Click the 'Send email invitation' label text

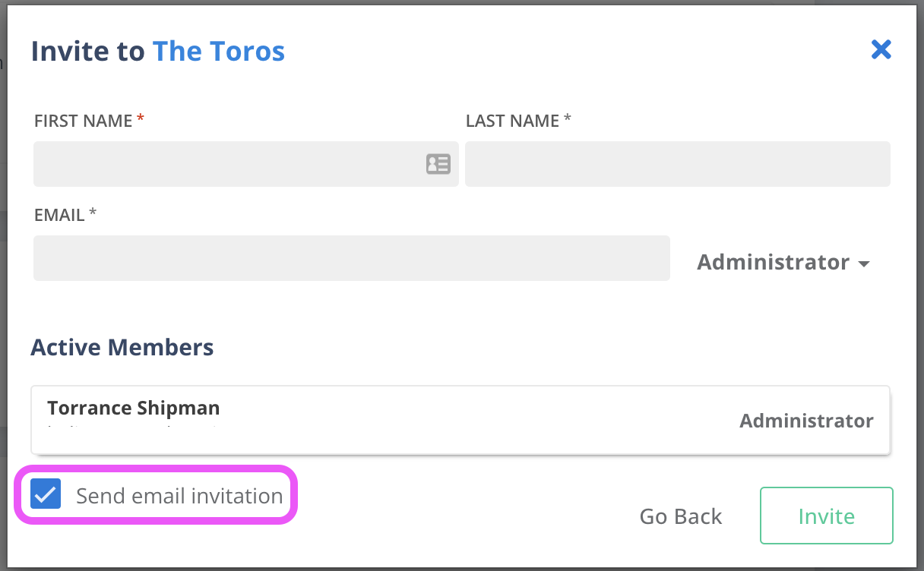(x=179, y=496)
